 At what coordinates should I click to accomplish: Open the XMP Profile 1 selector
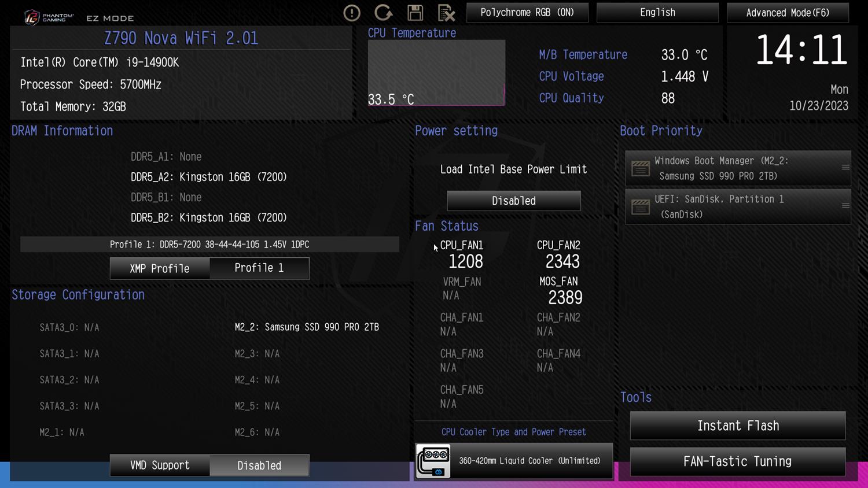pyautogui.click(x=259, y=268)
